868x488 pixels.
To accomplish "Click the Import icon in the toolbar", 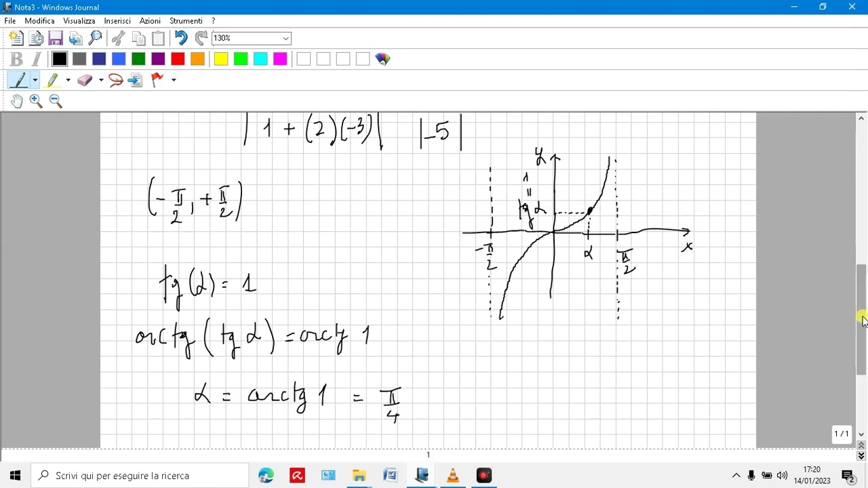I will (x=75, y=38).
